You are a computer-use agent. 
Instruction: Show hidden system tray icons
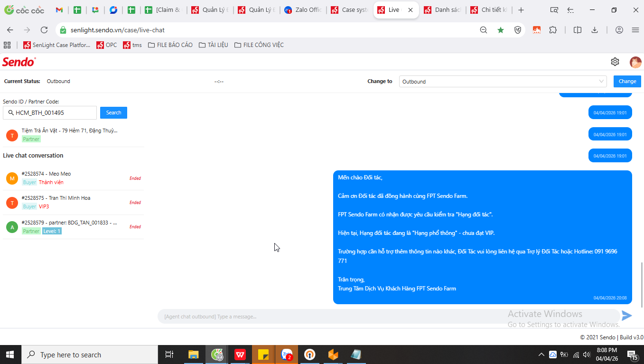click(541, 355)
